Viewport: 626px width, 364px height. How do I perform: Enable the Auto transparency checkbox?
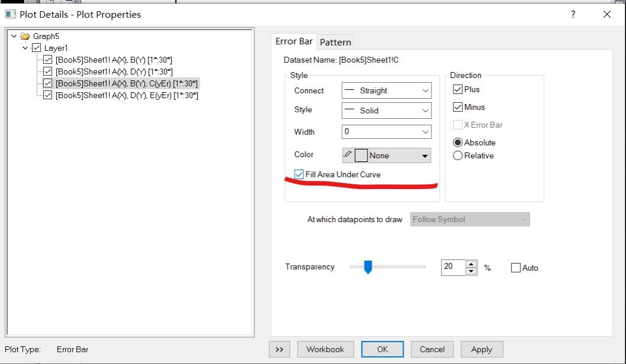(x=516, y=268)
